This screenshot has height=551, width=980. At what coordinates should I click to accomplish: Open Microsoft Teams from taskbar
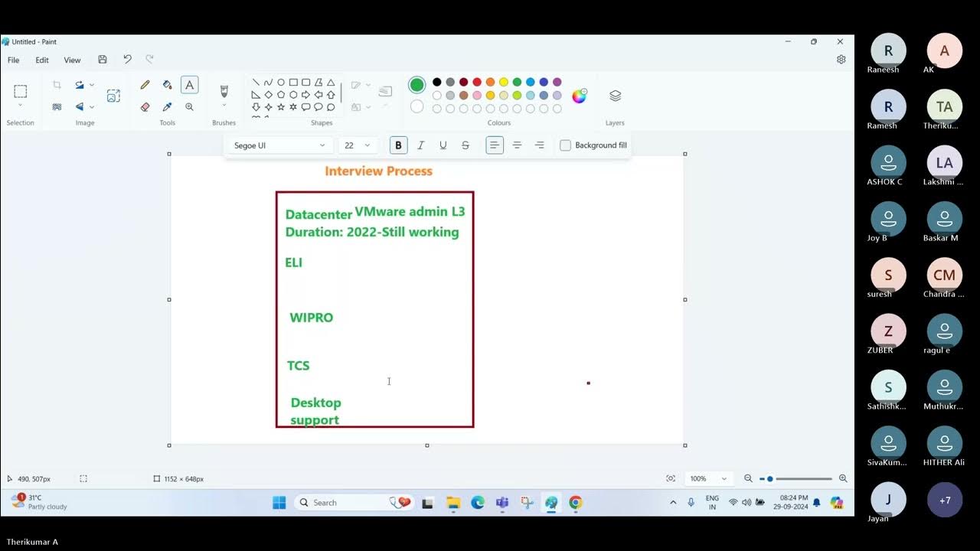tap(502, 503)
